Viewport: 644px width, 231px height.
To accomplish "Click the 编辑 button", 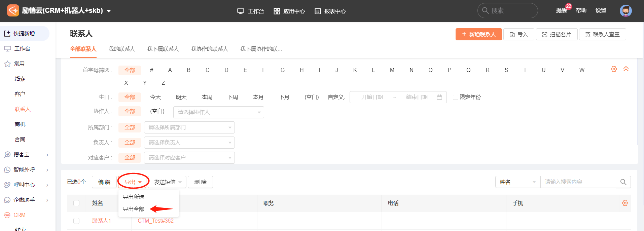I will pos(104,182).
